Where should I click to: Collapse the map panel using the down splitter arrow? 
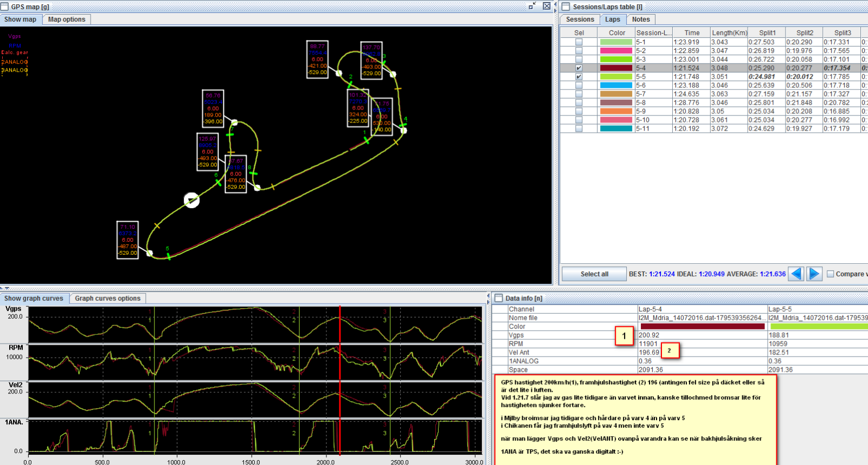click(7, 288)
